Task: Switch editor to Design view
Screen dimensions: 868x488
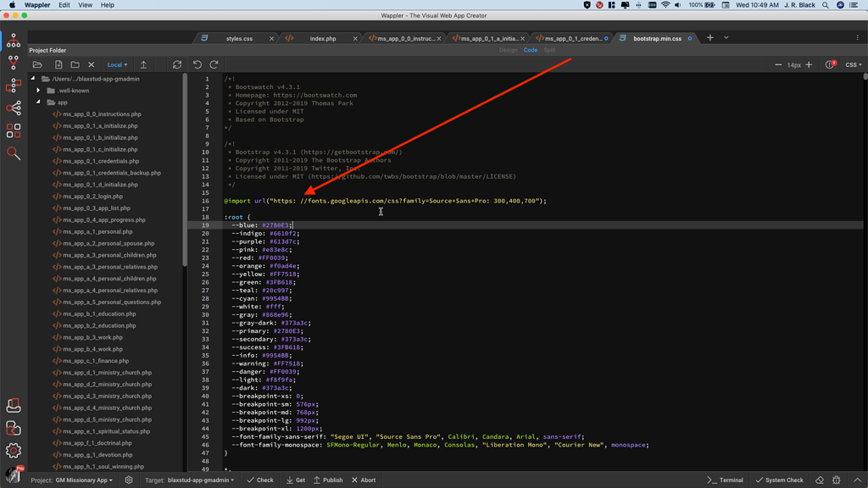Action: (x=509, y=49)
